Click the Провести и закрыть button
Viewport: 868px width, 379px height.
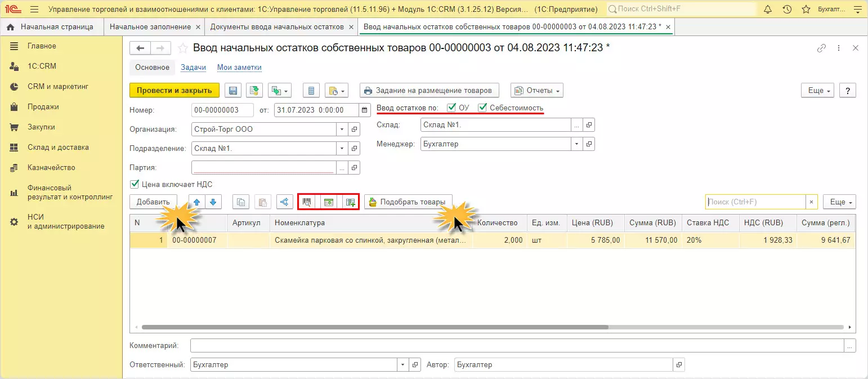(174, 91)
